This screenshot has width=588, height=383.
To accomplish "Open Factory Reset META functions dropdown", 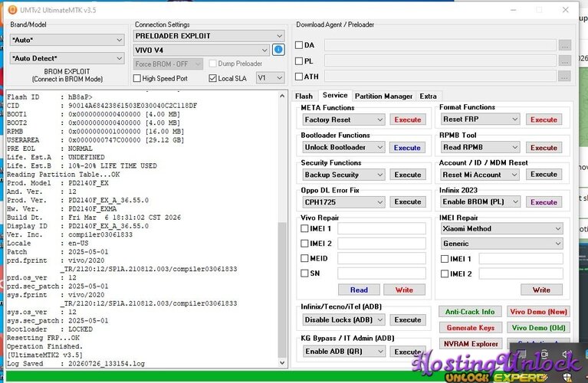I will (344, 119).
